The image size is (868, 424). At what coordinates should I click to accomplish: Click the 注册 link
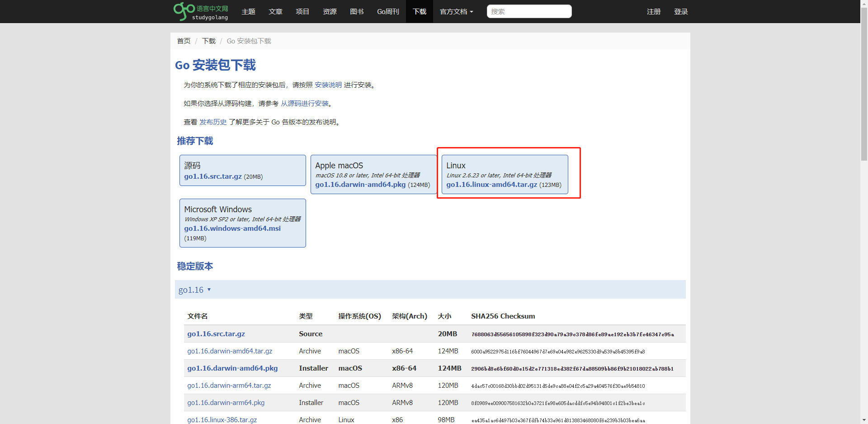point(654,11)
